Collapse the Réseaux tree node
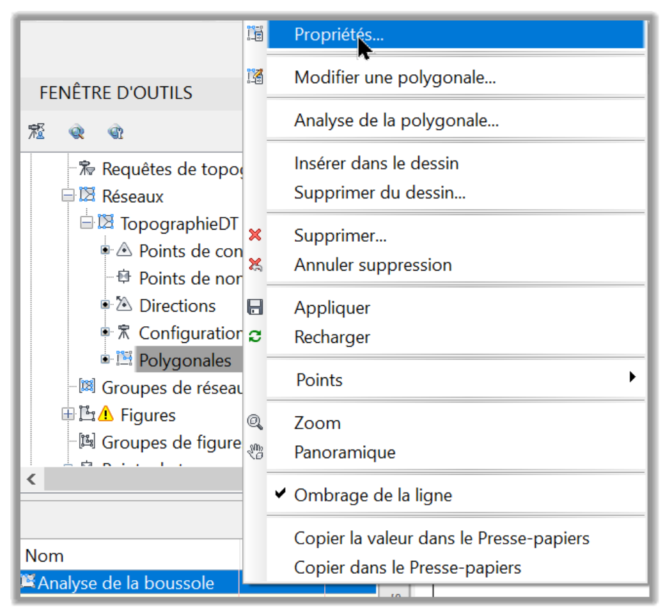This screenshot has height=616, width=672. tap(68, 196)
